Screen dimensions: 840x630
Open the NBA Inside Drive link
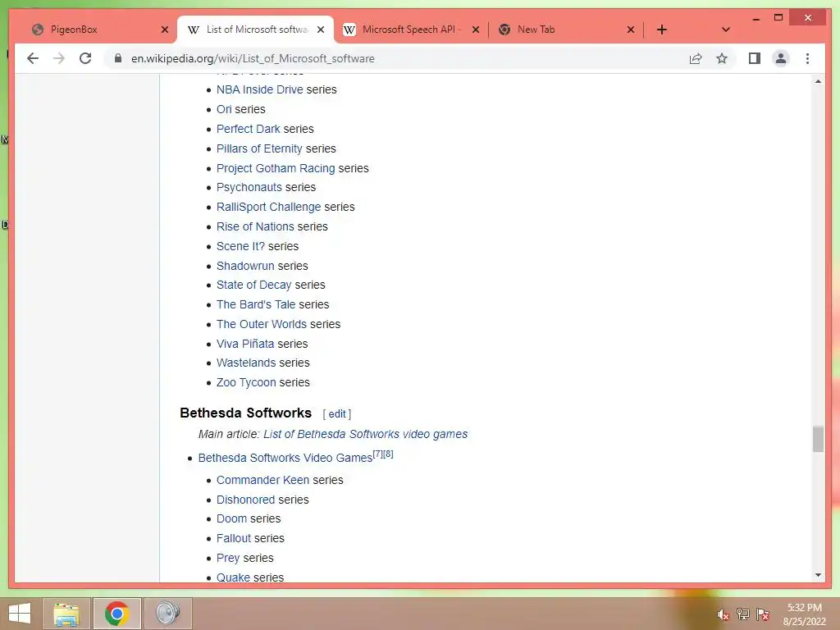(259, 89)
